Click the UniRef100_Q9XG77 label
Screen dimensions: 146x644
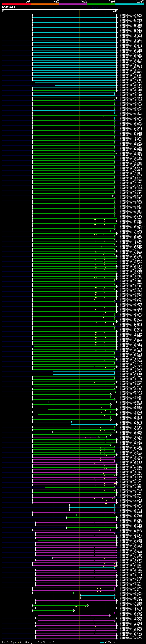click(131, 37)
